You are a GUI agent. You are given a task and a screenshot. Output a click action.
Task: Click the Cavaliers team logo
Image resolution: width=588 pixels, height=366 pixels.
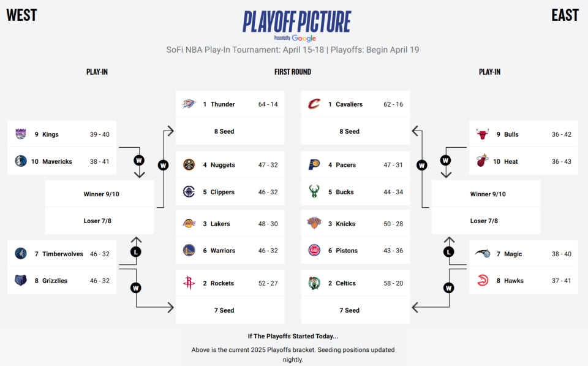pyautogui.click(x=314, y=104)
